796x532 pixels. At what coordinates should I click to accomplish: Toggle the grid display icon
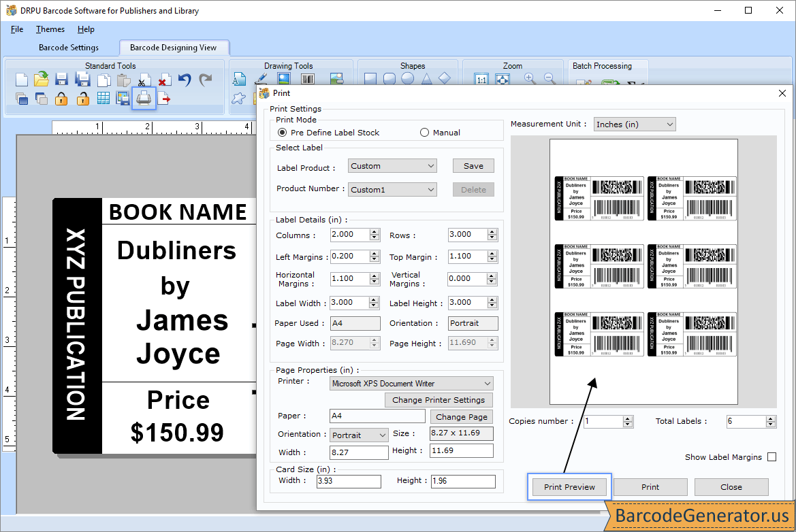(x=103, y=99)
